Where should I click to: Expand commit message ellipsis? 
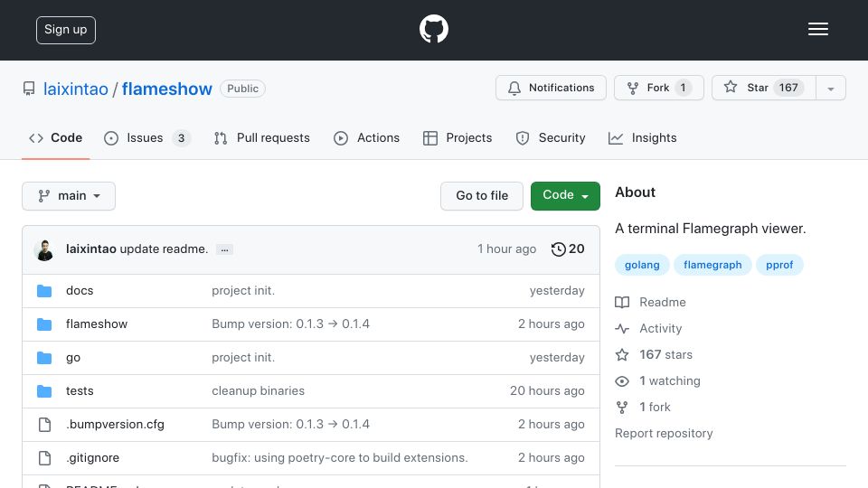[224, 249]
